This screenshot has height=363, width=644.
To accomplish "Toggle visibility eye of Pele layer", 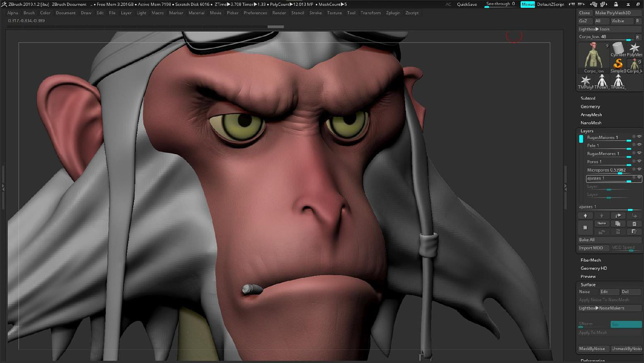I will pos(639,145).
